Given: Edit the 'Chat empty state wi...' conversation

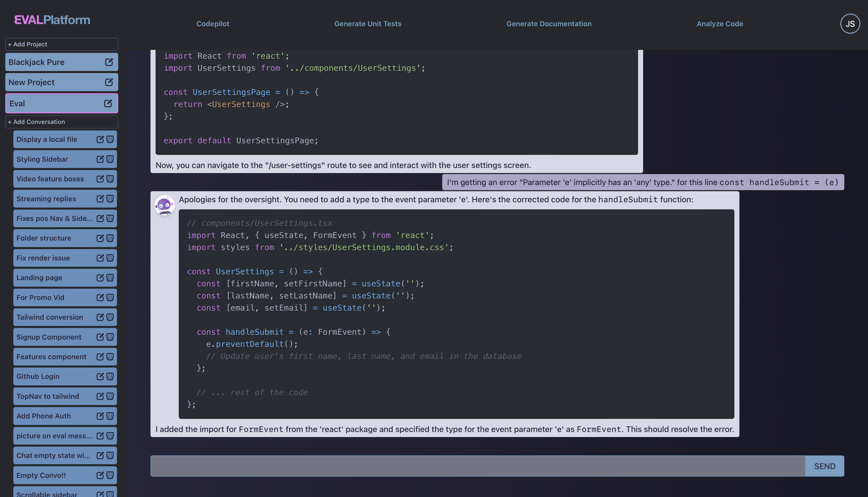Looking at the screenshot, I should tap(100, 455).
